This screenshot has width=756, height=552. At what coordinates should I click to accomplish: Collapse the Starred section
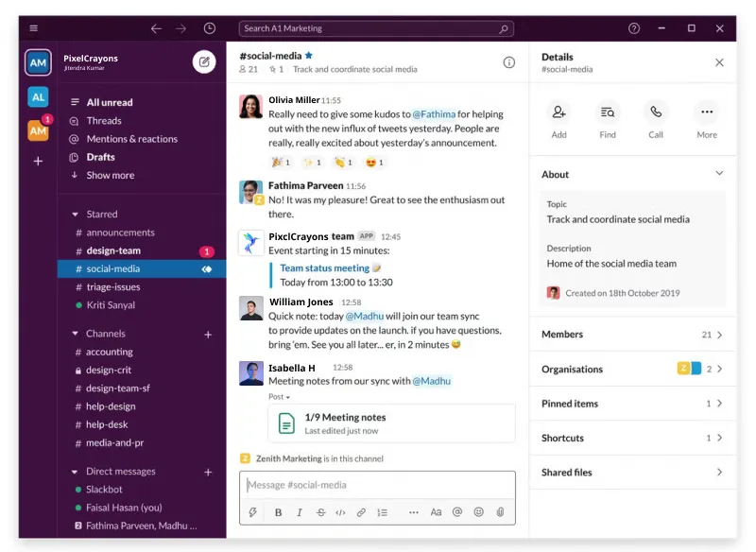click(75, 214)
